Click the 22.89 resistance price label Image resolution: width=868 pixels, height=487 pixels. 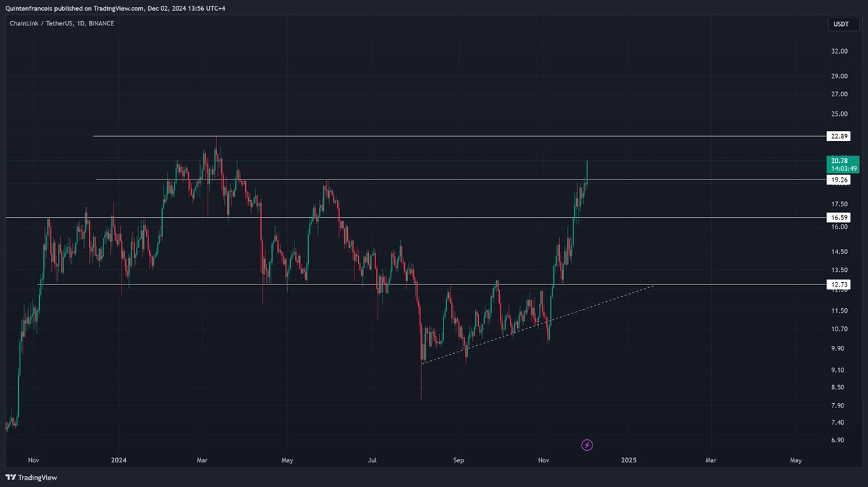tap(838, 135)
